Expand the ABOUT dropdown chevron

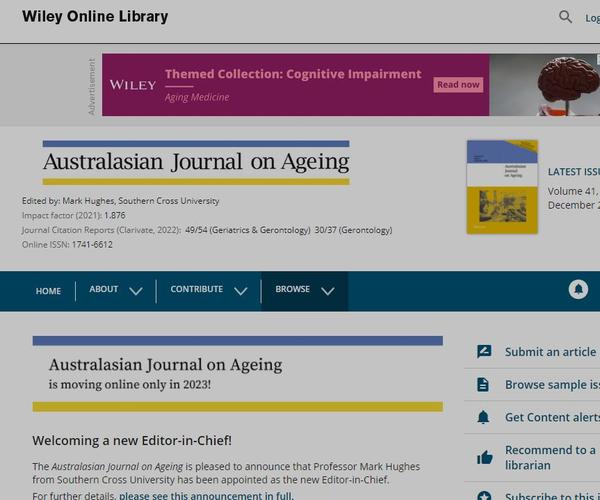[x=136, y=291]
